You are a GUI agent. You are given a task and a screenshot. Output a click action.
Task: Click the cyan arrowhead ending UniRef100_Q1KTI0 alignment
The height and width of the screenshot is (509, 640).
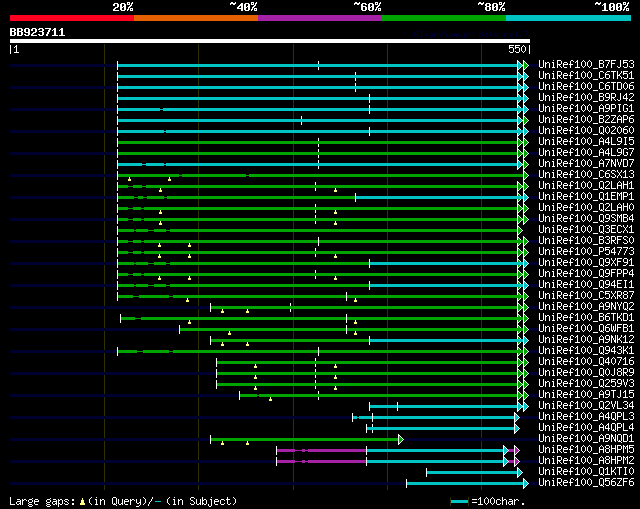pyautogui.click(x=520, y=473)
